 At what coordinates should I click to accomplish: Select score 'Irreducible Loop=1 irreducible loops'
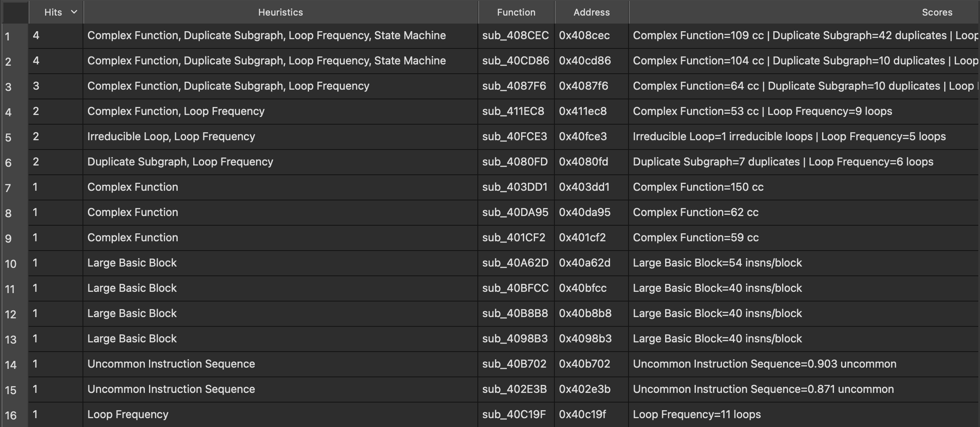click(723, 136)
